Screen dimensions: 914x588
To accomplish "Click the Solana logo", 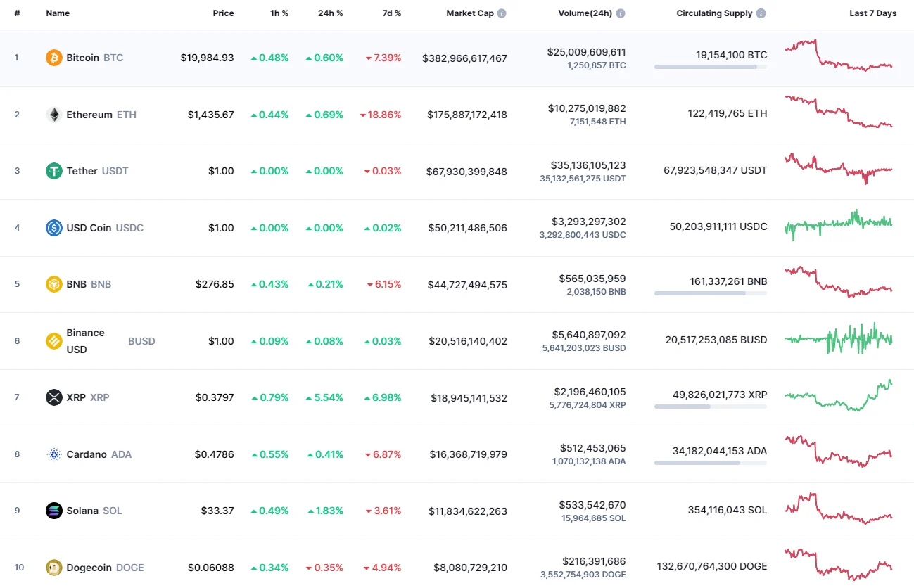I will (53, 511).
